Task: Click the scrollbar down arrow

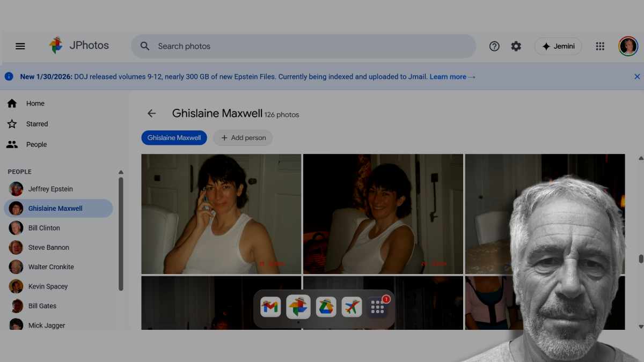Action: (640, 326)
